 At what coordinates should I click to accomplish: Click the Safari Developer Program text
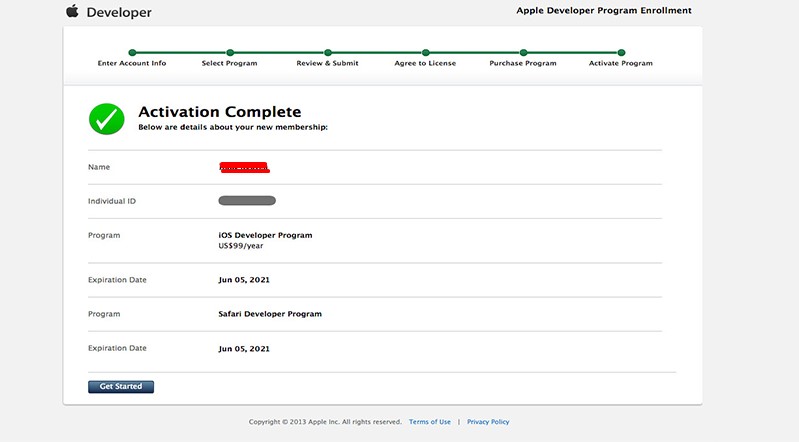(x=270, y=314)
